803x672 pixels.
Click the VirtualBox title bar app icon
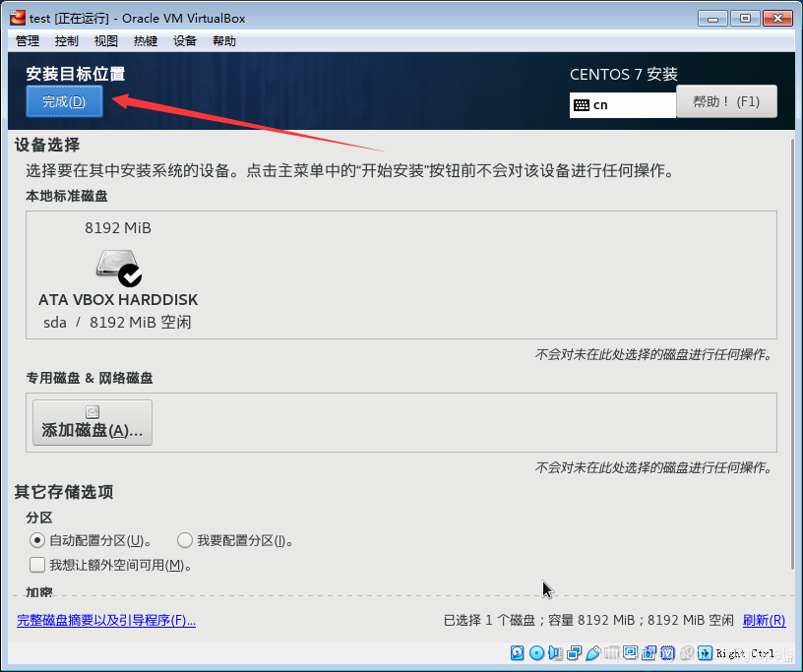coord(18,18)
